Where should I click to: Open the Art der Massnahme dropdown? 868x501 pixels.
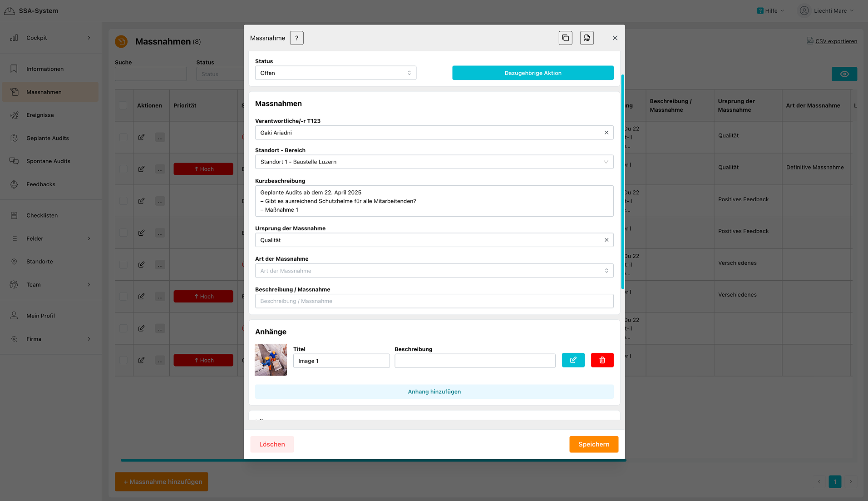click(434, 271)
